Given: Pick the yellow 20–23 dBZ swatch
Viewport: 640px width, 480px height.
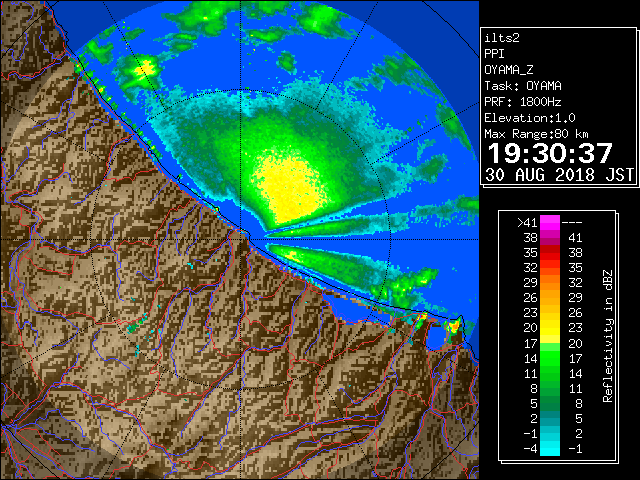Looking at the screenshot, I should pyautogui.click(x=550, y=328).
